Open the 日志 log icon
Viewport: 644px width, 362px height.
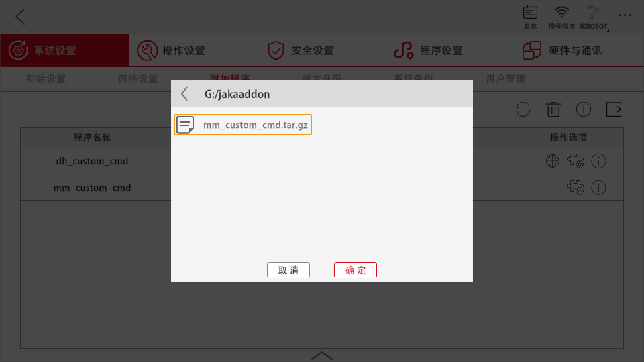[530, 17]
